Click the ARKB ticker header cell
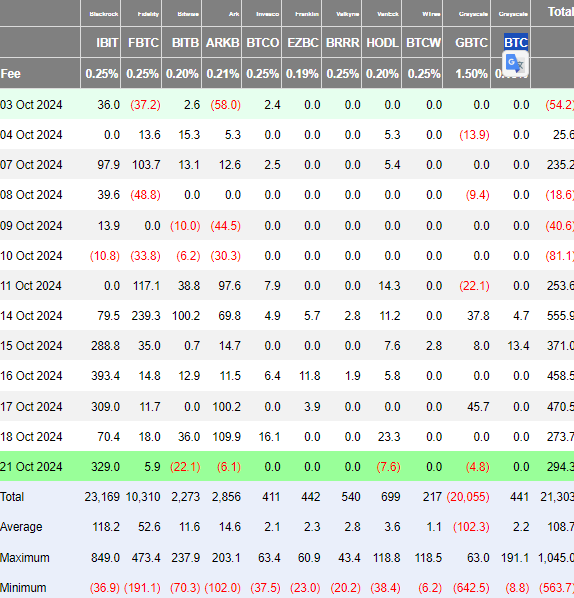 (222, 42)
